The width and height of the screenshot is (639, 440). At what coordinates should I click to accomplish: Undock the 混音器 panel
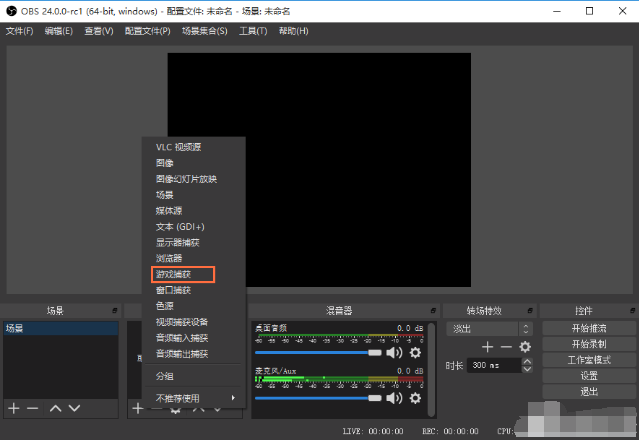[x=433, y=311]
